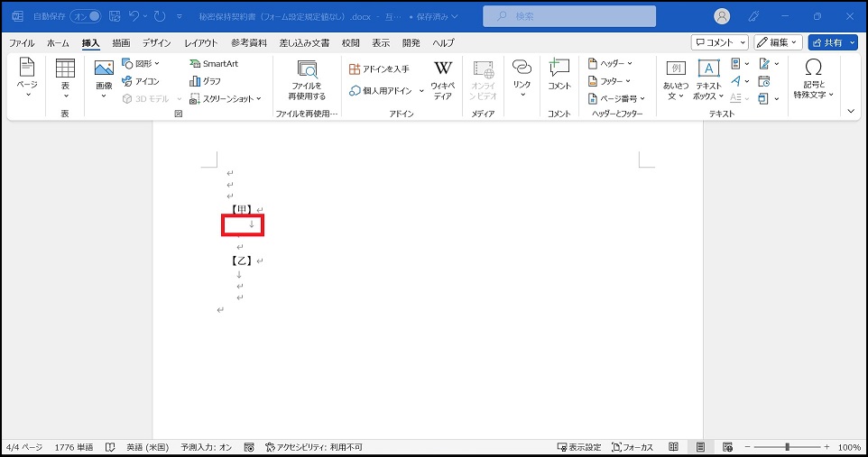
Task: Open 記号と特殊文字 (Symbols) menu
Action: [x=813, y=78]
